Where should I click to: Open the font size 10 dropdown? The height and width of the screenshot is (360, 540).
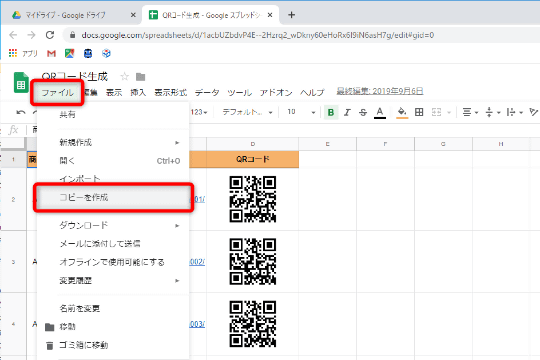(x=301, y=112)
